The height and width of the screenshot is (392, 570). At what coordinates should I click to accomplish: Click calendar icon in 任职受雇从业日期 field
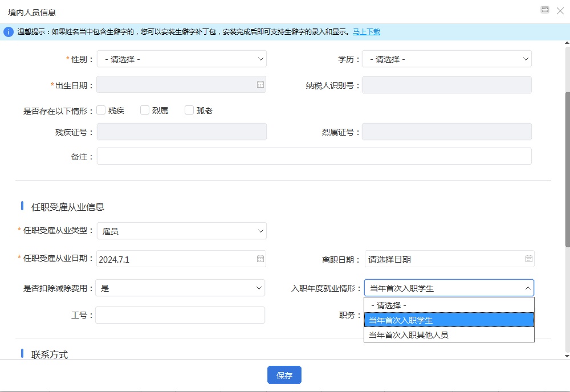tap(260, 259)
